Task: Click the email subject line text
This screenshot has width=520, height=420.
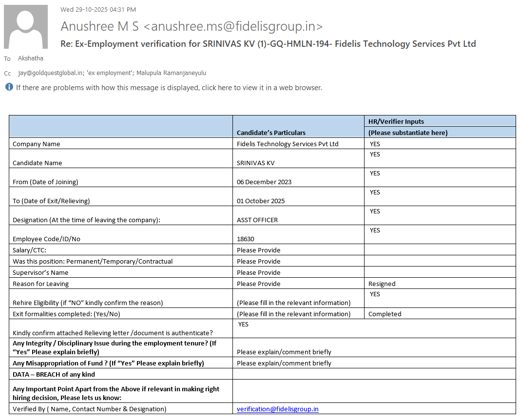Action: 268,44
